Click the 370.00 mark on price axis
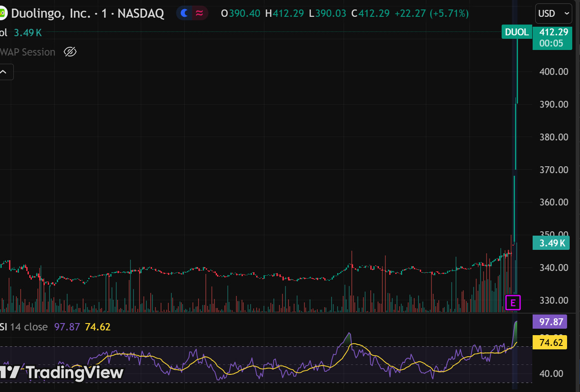Screen dimensions: 580x392 (554, 170)
